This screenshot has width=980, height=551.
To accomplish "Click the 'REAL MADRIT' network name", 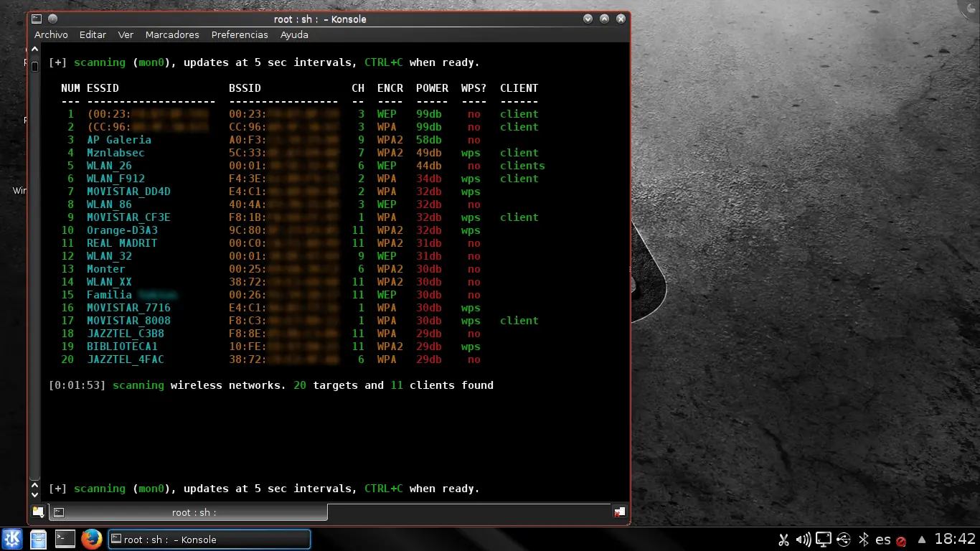I will click(x=122, y=243).
